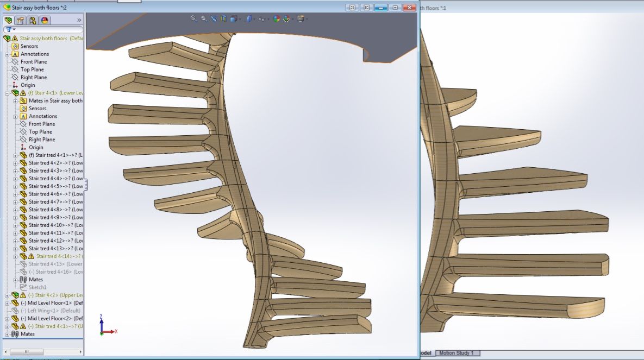Select the Zoom to Fit tool
Viewport: 644px width, 360px height.
(x=193, y=18)
